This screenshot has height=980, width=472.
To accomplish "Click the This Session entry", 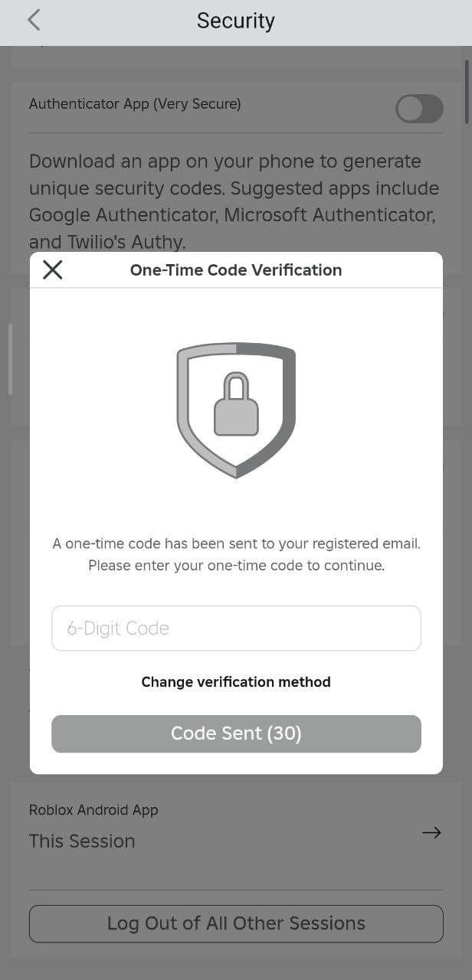I will (x=82, y=841).
